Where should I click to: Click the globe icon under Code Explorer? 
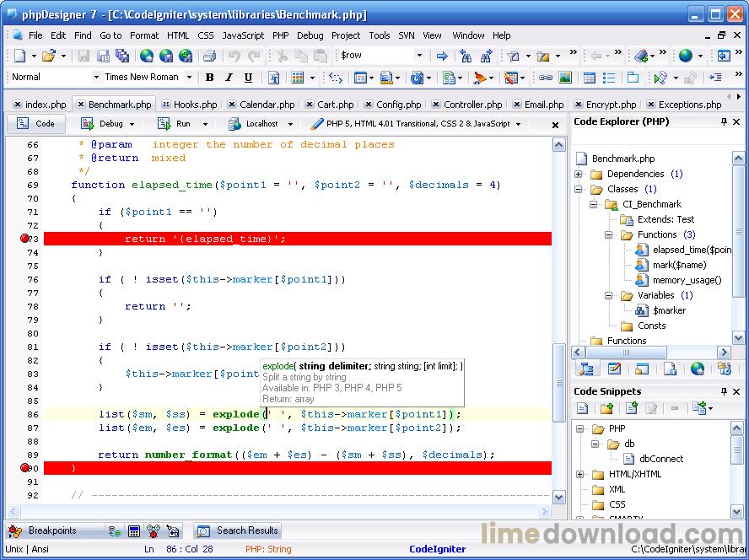(697, 369)
